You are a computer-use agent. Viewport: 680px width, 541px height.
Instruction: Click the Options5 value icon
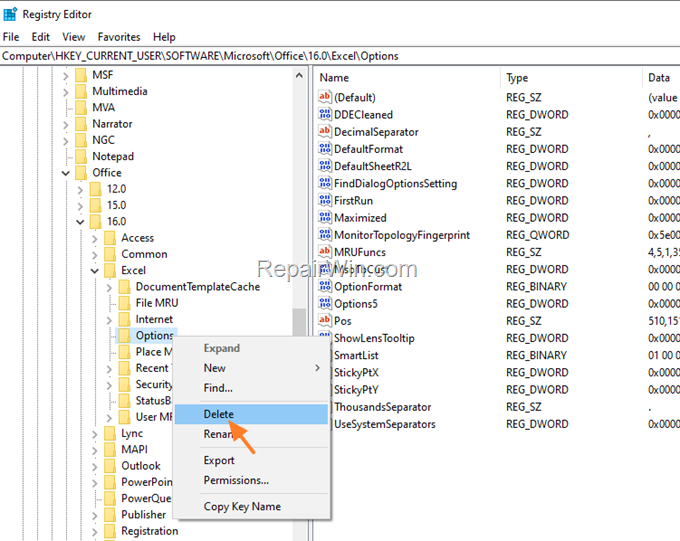click(325, 303)
